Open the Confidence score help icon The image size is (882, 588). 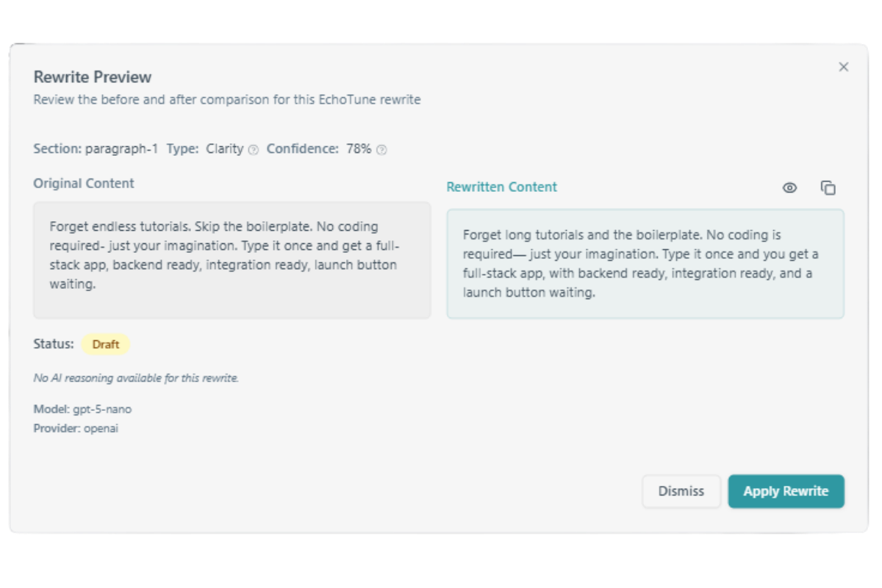380,149
